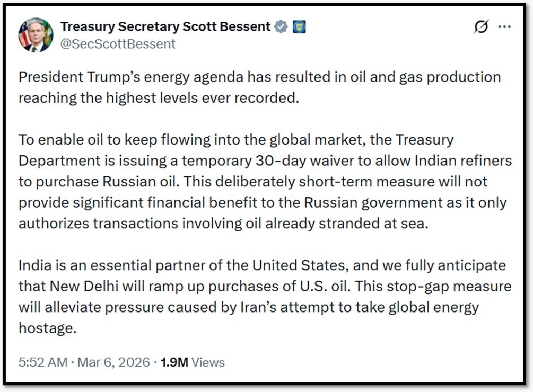Click Scott Bessent's profile avatar photo
Image resolution: width=533 pixels, height=392 pixels.
tap(36, 35)
